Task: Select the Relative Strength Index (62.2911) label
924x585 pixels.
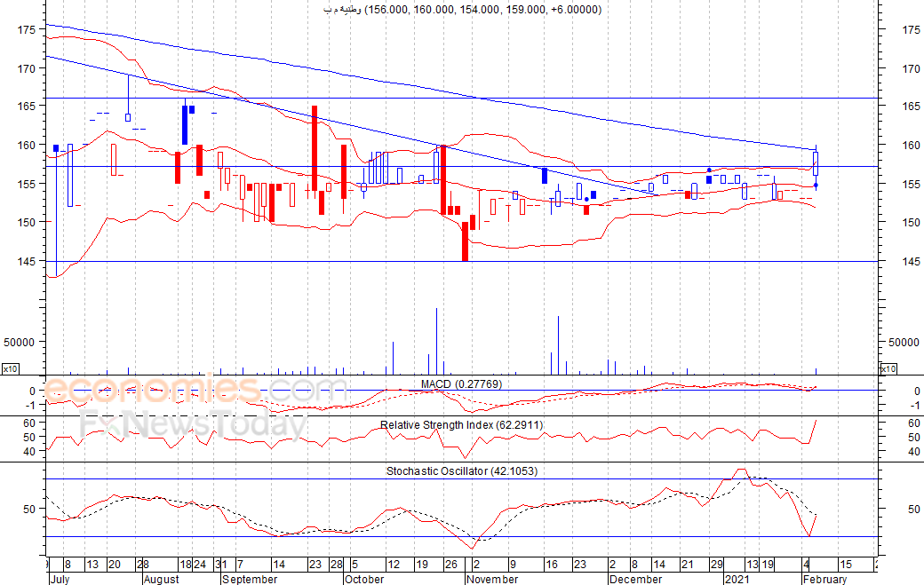Action: pyautogui.click(x=461, y=425)
